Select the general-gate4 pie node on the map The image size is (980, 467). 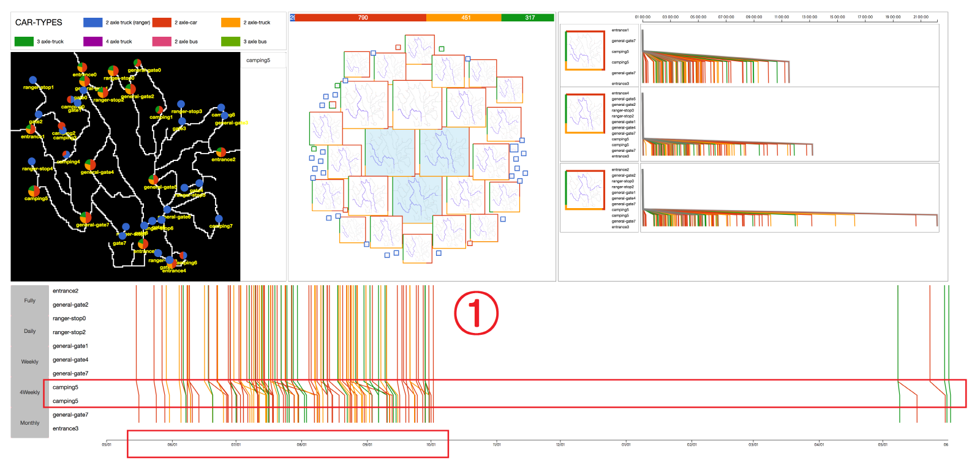coord(90,165)
